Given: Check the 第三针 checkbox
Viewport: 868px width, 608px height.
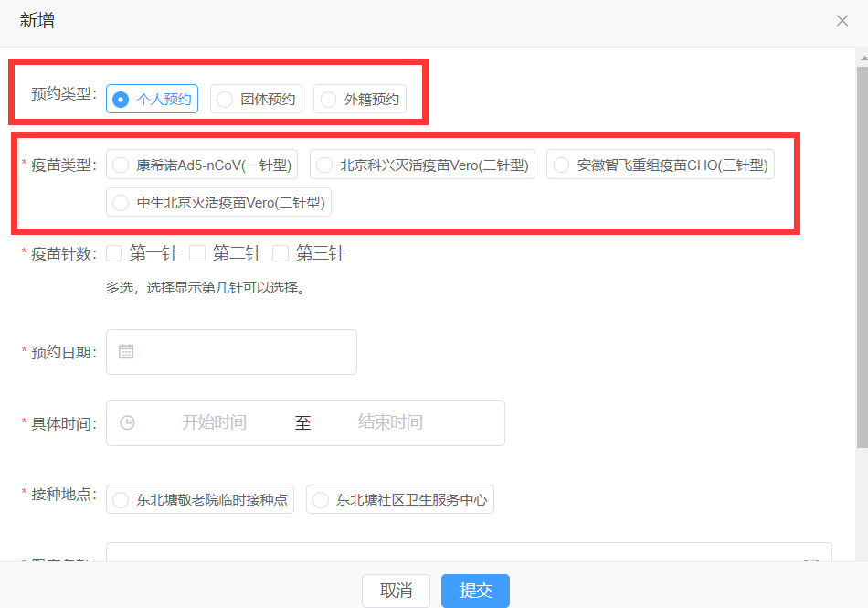Looking at the screenshot, I should pyautogui.click(x=281, y=253).
